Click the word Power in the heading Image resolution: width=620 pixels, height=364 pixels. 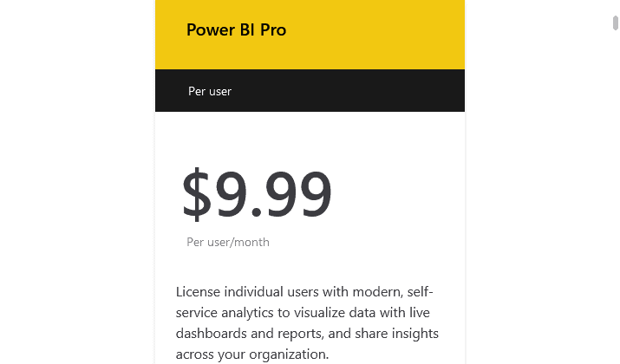[211, 30]
